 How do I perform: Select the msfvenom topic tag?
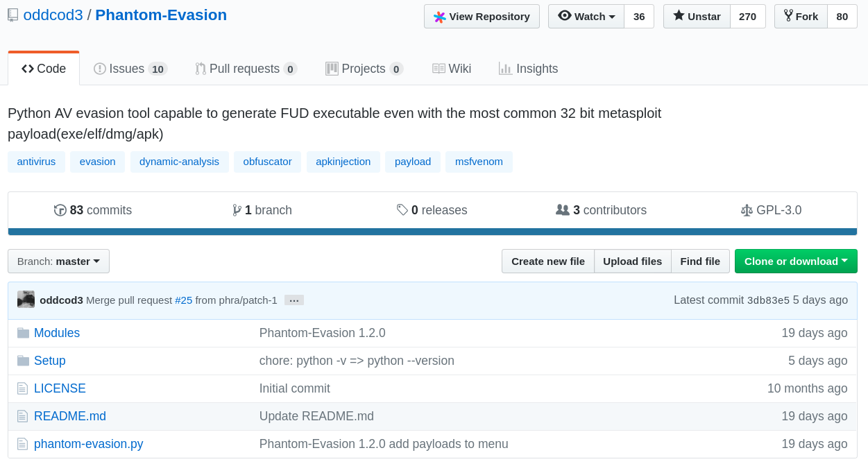[479, 162]
